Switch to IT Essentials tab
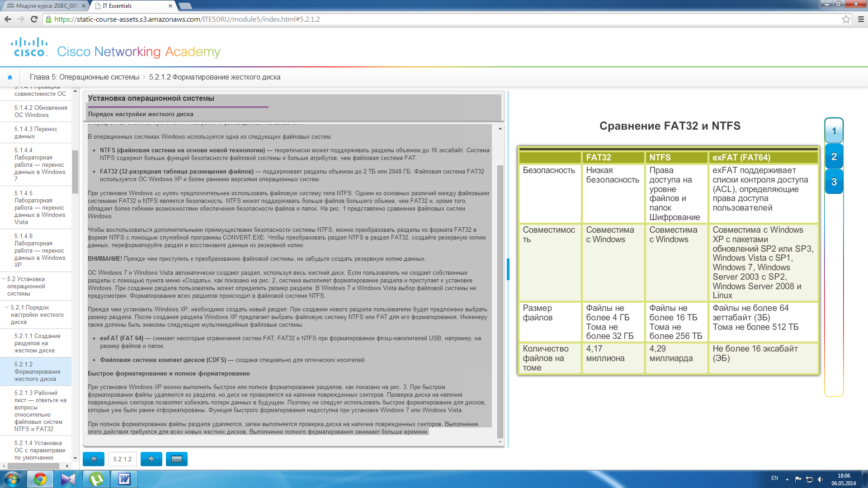Screen dimensions: 868x488 pyautogui.click(x=132, y=6)
